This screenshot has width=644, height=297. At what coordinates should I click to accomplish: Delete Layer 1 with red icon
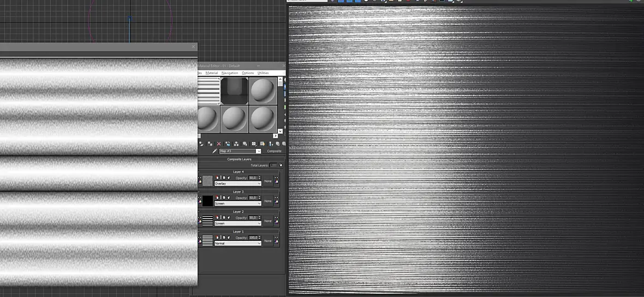point(217,238)
